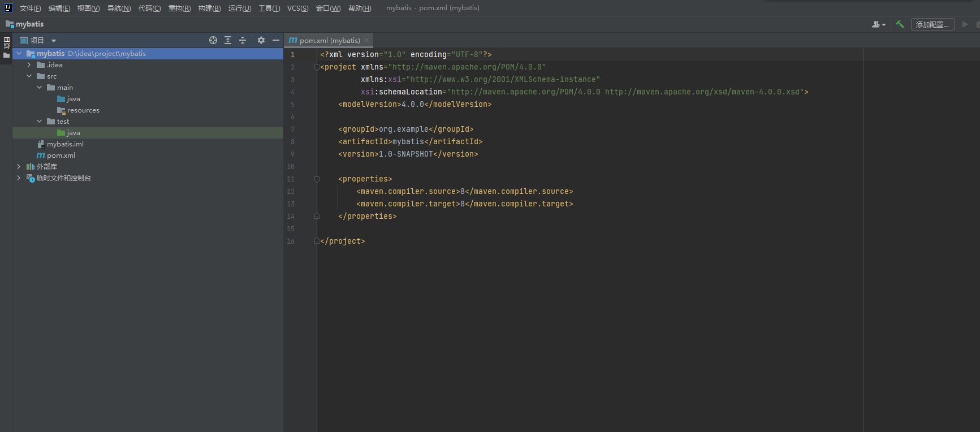The height and width of the screenshot is (432, 980).
Task: Expand the .idea folder
Action: click(x=29, y=65)
